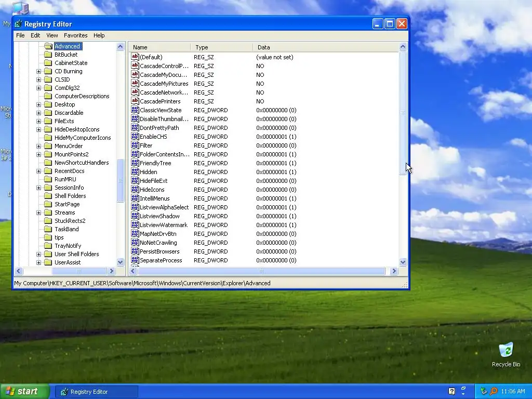Expand the Streams key
The height and width of the screenshot is (399, 532).
click(38, 212)
